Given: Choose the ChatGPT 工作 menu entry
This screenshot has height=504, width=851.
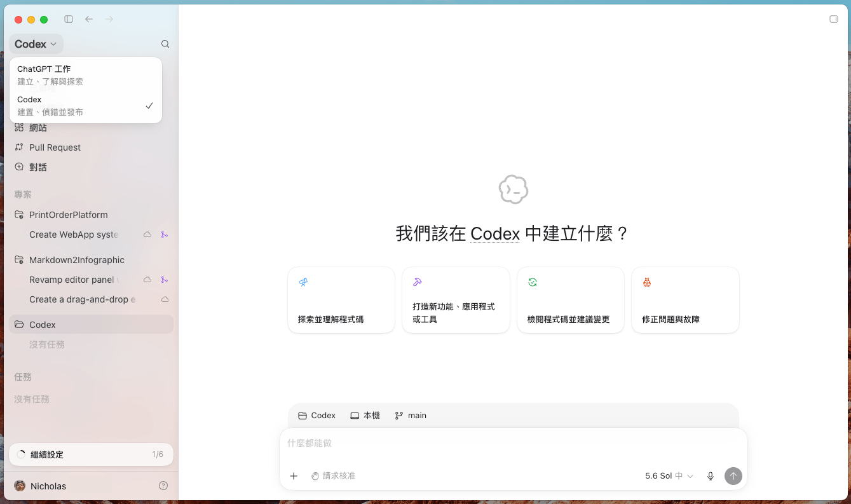Looking at the screenshot, I should click(86, 75).
